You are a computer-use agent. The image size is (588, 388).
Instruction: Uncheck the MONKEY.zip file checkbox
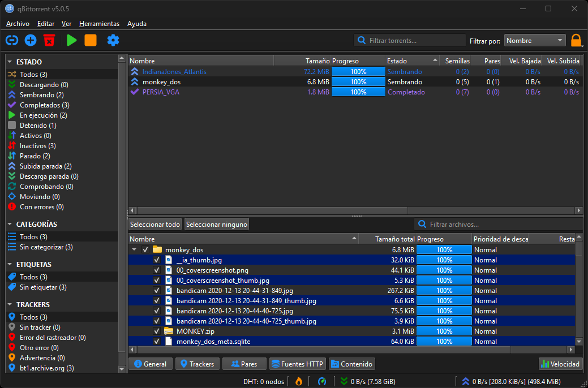click(x=157, y=331)
